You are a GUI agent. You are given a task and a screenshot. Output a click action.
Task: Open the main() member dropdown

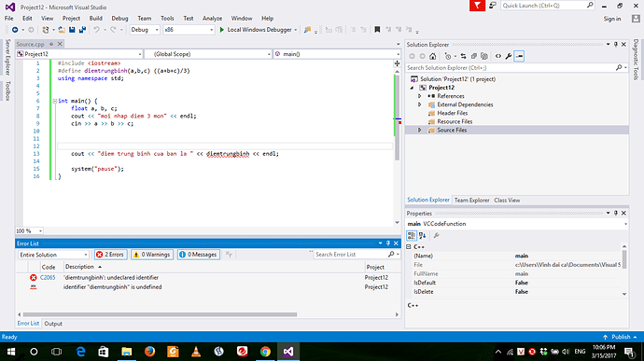(336, 54)
